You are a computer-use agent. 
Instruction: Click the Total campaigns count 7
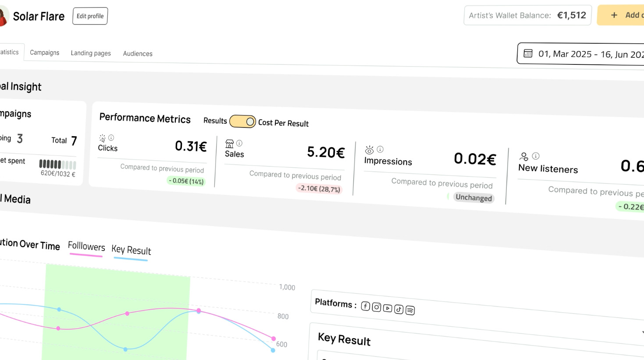coord(74,141)
